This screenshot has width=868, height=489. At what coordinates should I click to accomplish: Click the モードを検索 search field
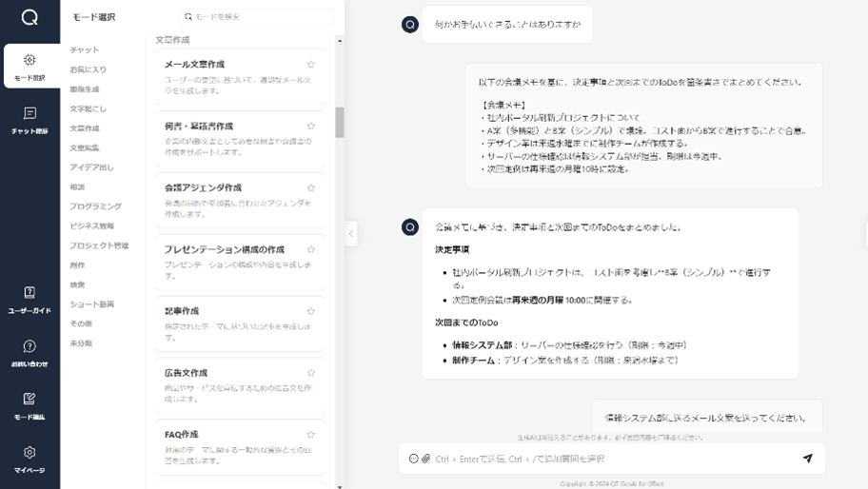261,17
